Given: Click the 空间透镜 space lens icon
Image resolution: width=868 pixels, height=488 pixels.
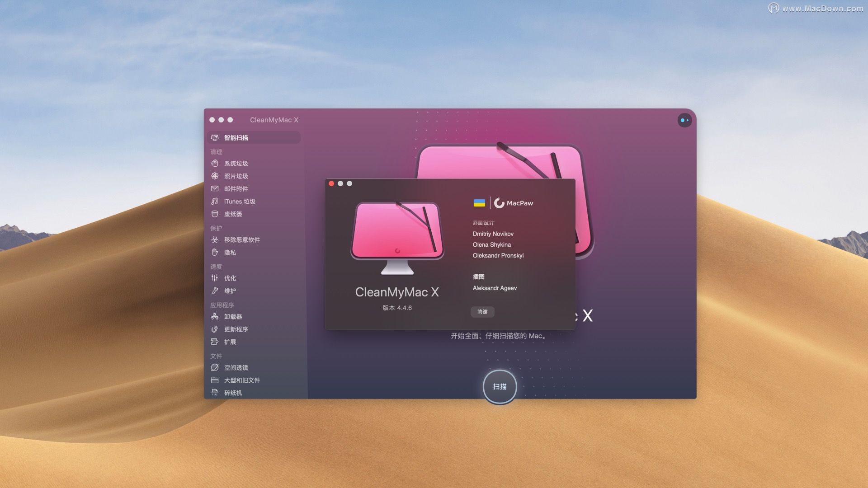Looking at the screenshot, I should point(215,367).
